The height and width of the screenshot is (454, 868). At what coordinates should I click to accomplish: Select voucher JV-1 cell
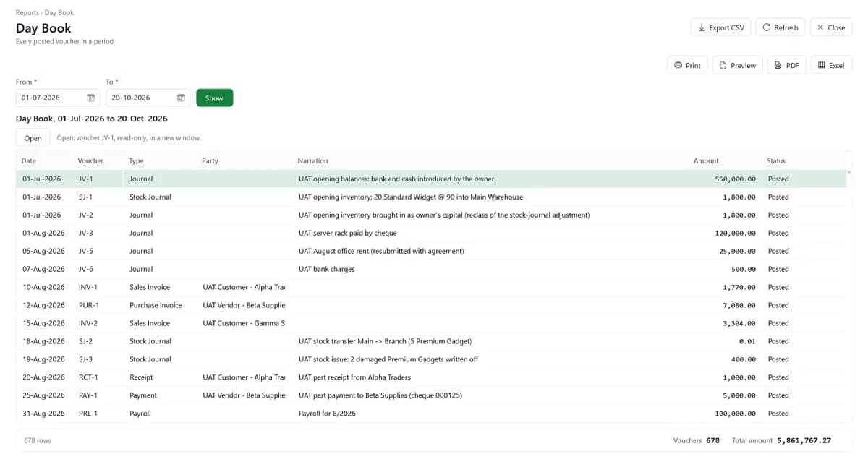86,179
